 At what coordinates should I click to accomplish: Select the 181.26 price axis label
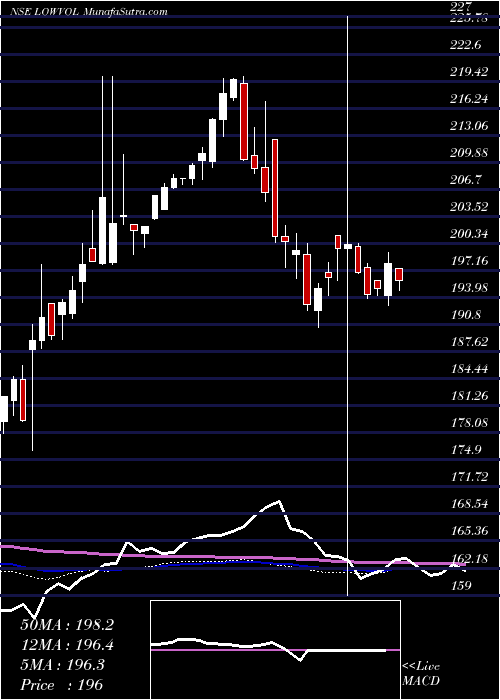point(471,396)
